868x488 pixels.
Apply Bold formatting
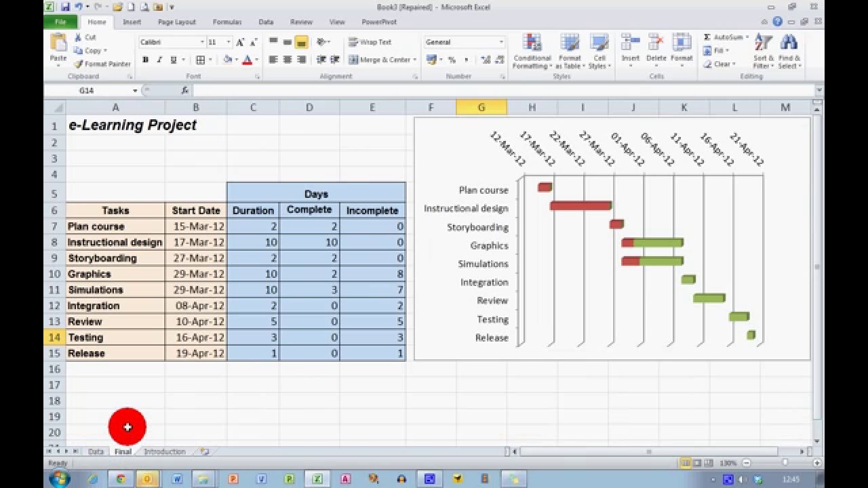click(x=145, y=60)
